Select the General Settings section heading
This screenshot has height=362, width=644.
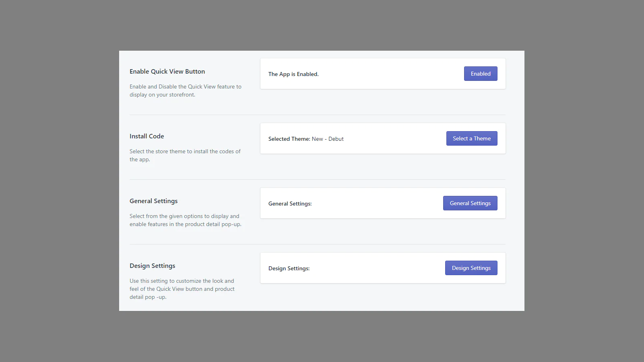[153, 201]
